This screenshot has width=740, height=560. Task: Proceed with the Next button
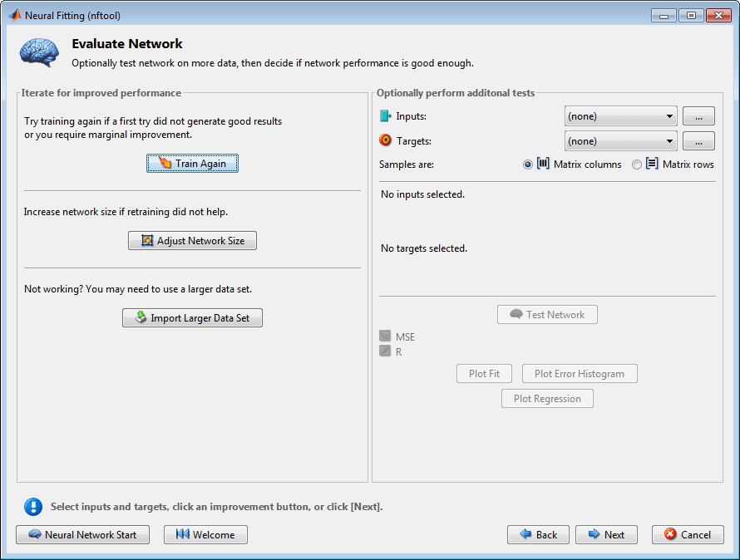[x=606, y=534]
